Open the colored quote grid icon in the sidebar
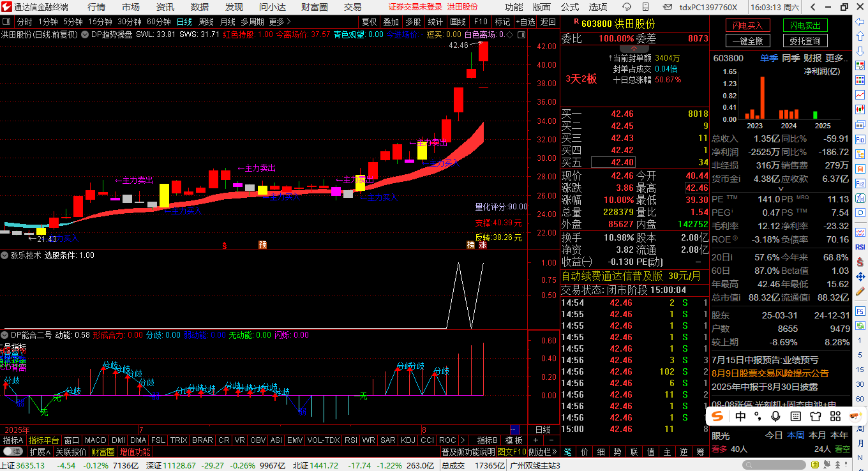868x471 pixels. pos(860,80)
